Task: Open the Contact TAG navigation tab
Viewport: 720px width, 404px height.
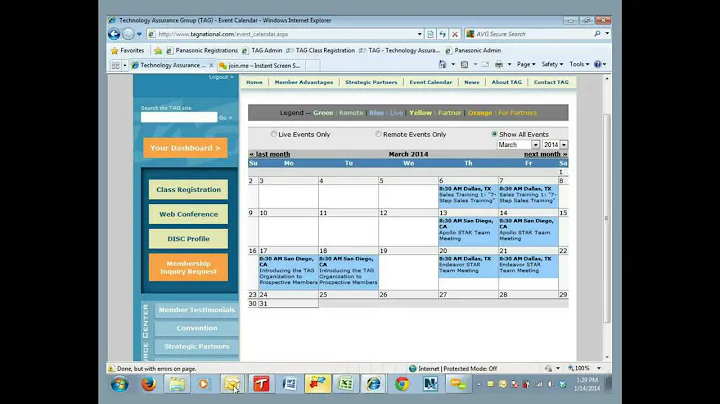Action: coord(551,82)
